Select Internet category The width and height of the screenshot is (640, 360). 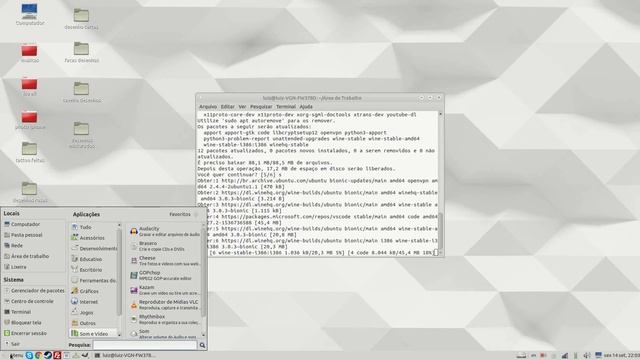pyautogui.click(x=93, y=302)
